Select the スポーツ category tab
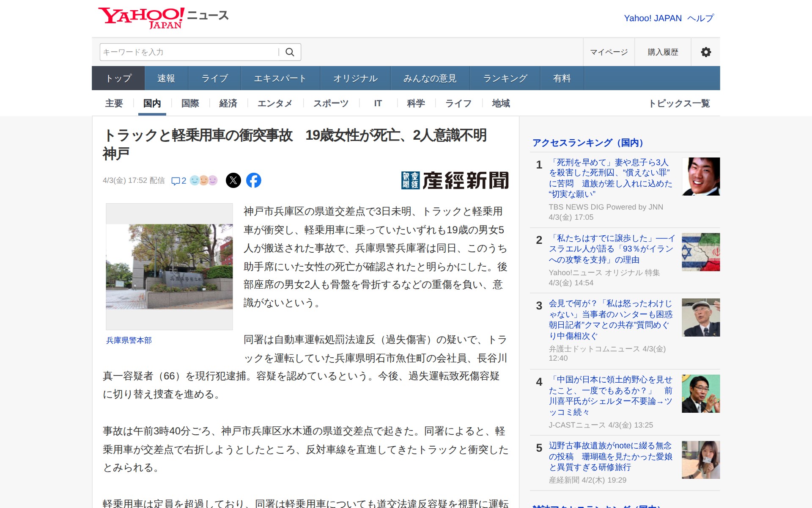This screenshot has width=812, height=508. 330,103
